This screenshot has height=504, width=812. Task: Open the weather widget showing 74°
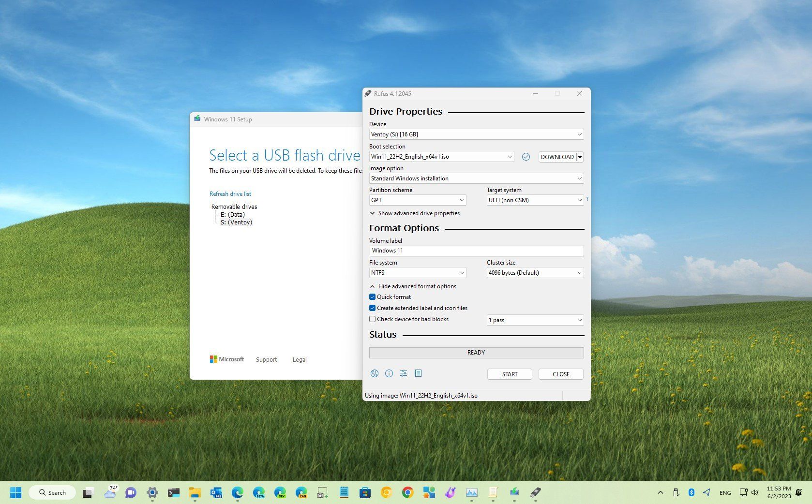point(110,492)
